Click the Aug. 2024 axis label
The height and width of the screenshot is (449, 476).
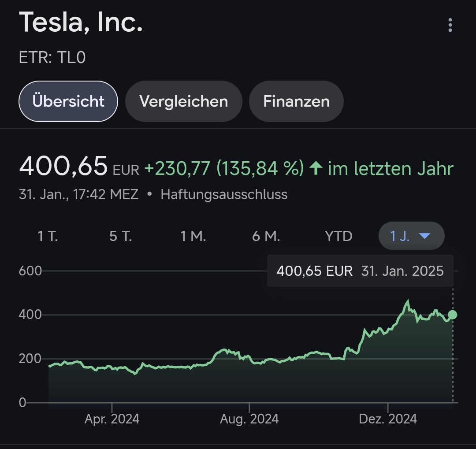click(x=249, y=419)
